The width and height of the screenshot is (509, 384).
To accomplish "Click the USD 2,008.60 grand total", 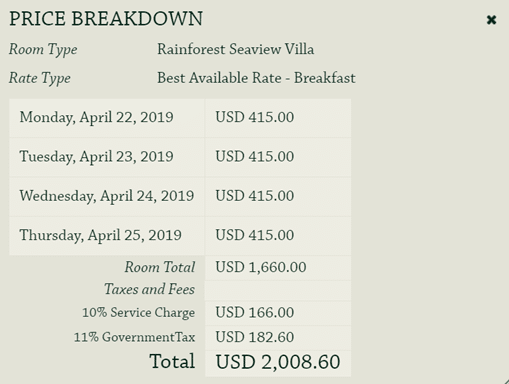I will [x=278, y=363].
